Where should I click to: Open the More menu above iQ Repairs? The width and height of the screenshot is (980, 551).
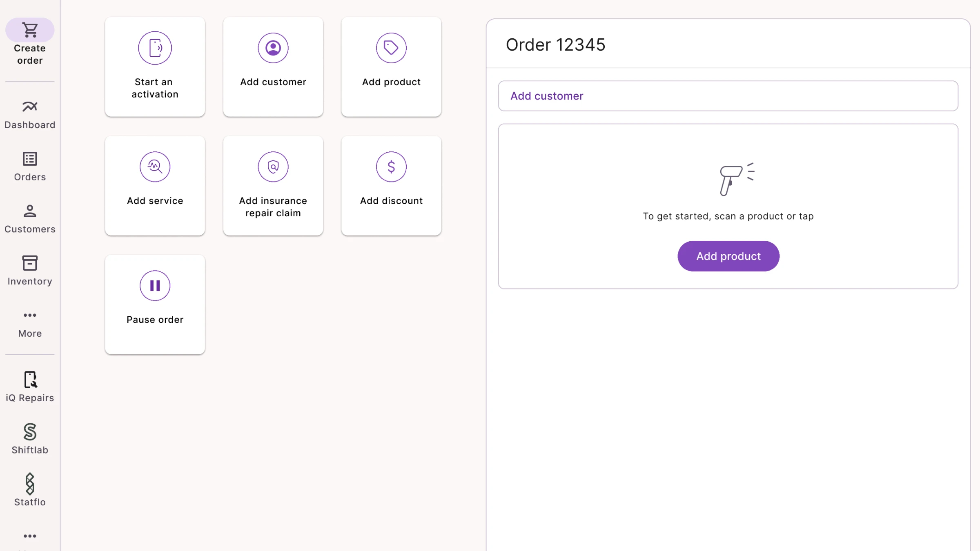coord(30,324)
